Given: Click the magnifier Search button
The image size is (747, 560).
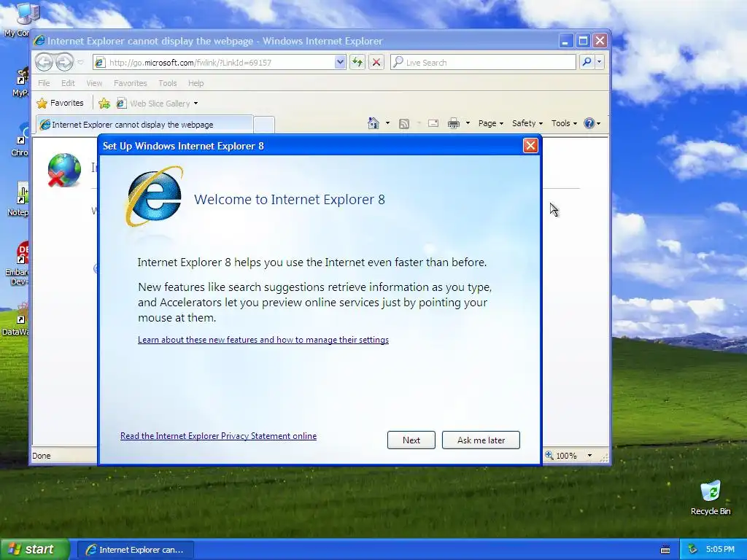Looking at the screenshot, I should point(587,62).
